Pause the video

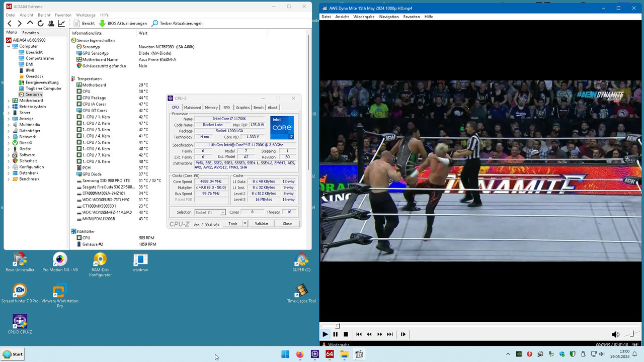point(336,334)
